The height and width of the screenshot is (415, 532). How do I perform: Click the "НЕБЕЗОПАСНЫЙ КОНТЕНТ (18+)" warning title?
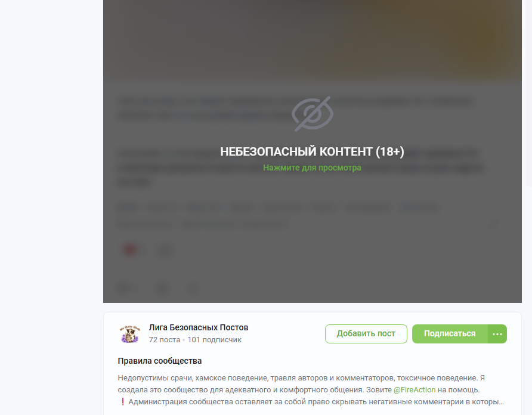(312, 151)
